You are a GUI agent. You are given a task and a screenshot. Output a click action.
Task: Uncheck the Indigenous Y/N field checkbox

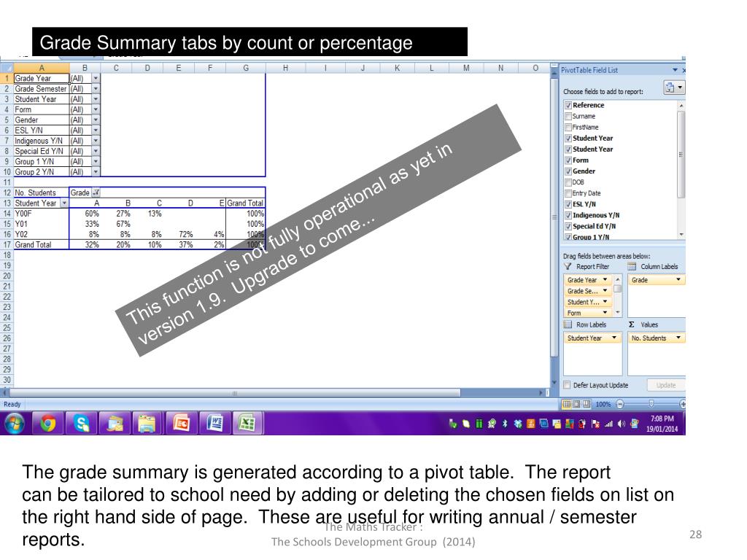click(568, 215)
